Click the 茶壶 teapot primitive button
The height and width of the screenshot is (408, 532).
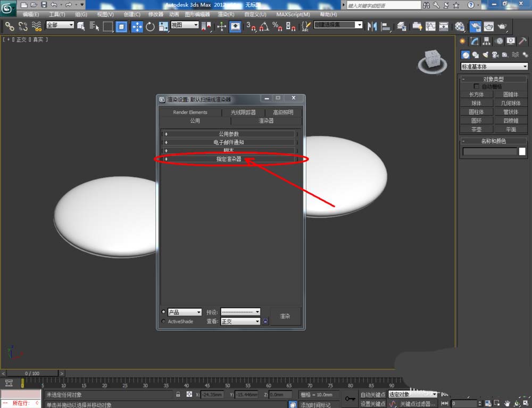click(x=476, y=129)
